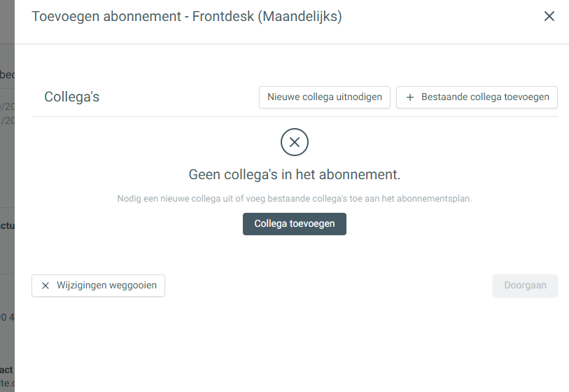Screen dimensions: 569x392
Task: Click the partially hidden bold 'act' text
Action: (6, 370)
